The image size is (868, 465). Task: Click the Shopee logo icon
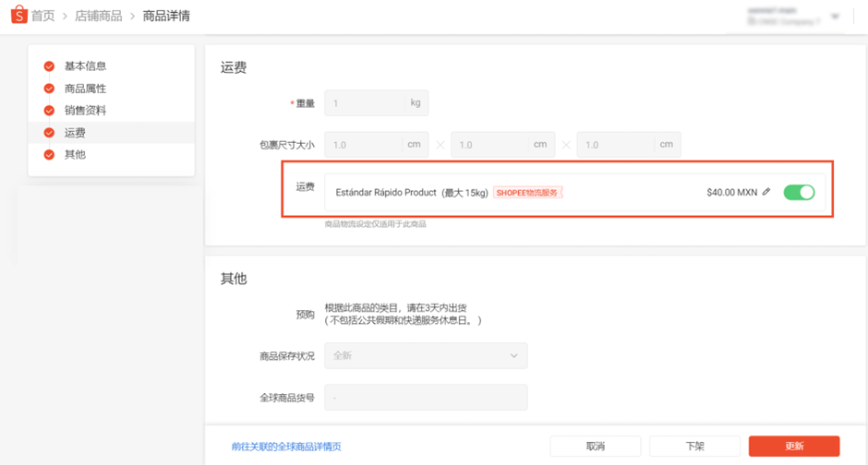18,15
